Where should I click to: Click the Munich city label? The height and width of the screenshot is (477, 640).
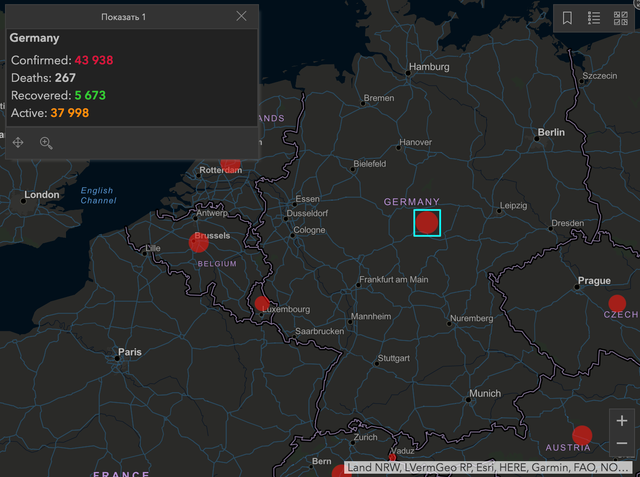(484, 394)
